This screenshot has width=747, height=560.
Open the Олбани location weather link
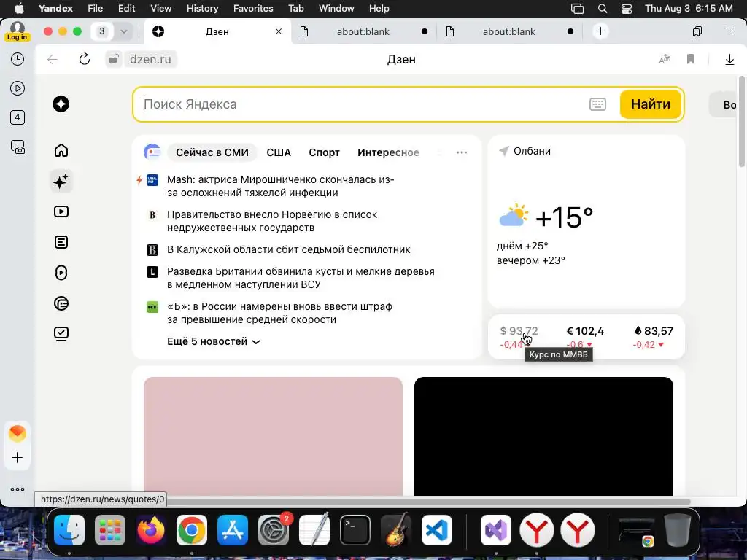tap(525, 151)
